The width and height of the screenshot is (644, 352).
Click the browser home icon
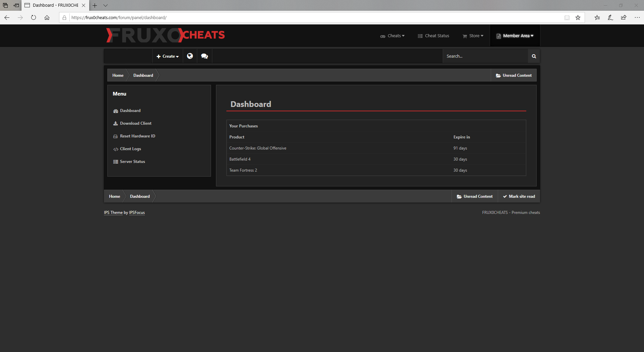(47, 17)
